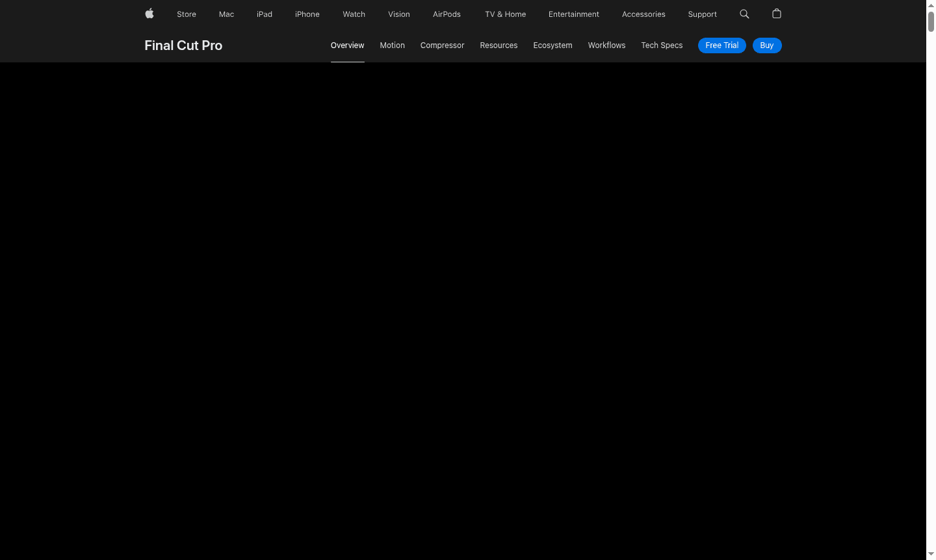Image resolution: width=936 pixels, height=560 pixels.
Task: Click the Watch navigation link
Action: click(x=354, y=14)
